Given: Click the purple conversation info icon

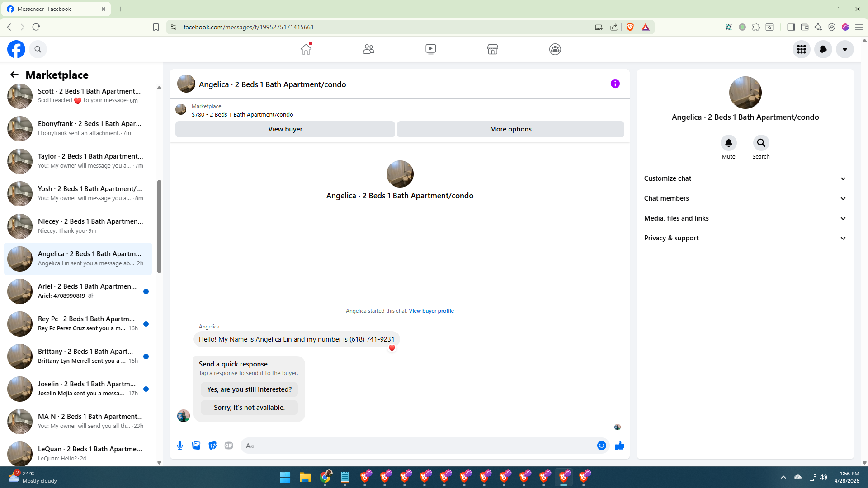Looking at the screenshot, I should point(615,84).
